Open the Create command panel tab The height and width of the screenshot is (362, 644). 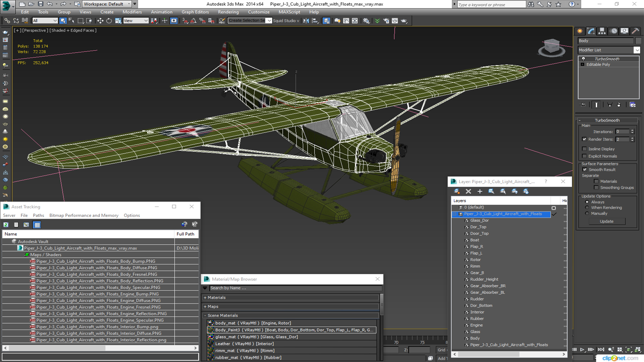click(580, 31)
